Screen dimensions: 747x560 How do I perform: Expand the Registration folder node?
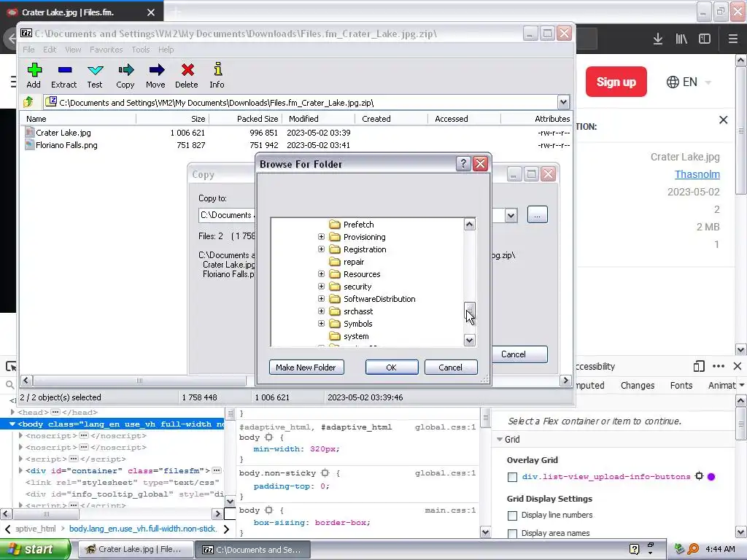(x=321, y=249)
